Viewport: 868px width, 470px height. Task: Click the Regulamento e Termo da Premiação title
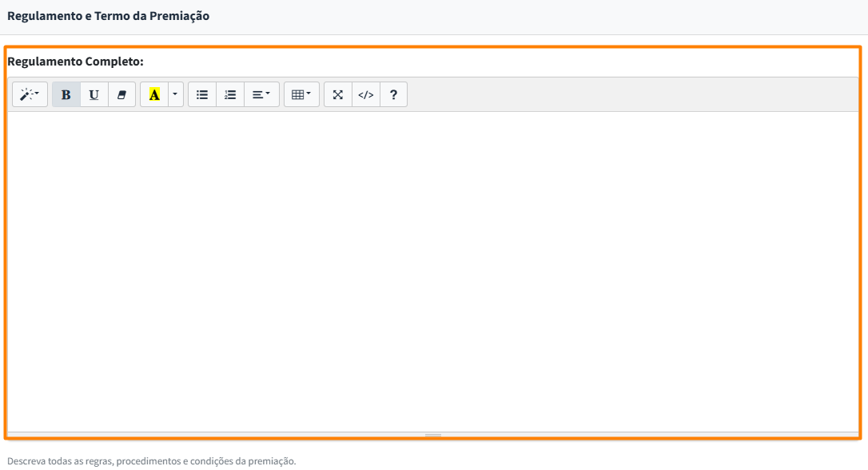108,16
